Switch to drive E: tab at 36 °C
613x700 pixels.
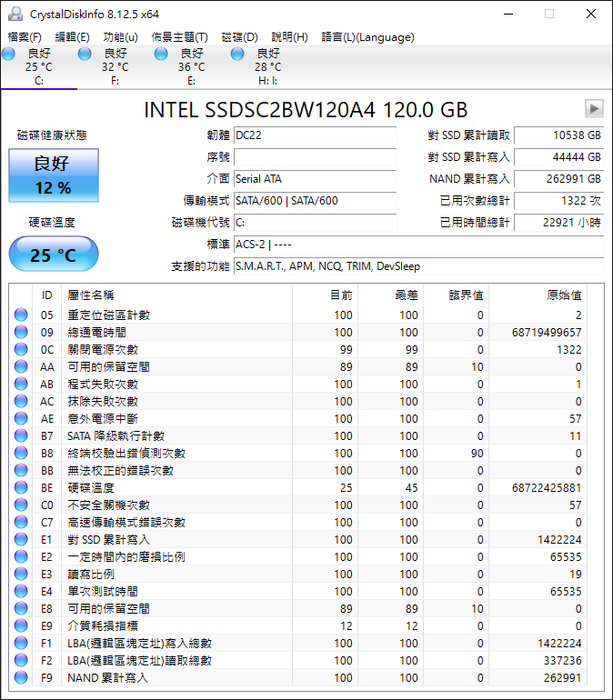tap(192, 66)
